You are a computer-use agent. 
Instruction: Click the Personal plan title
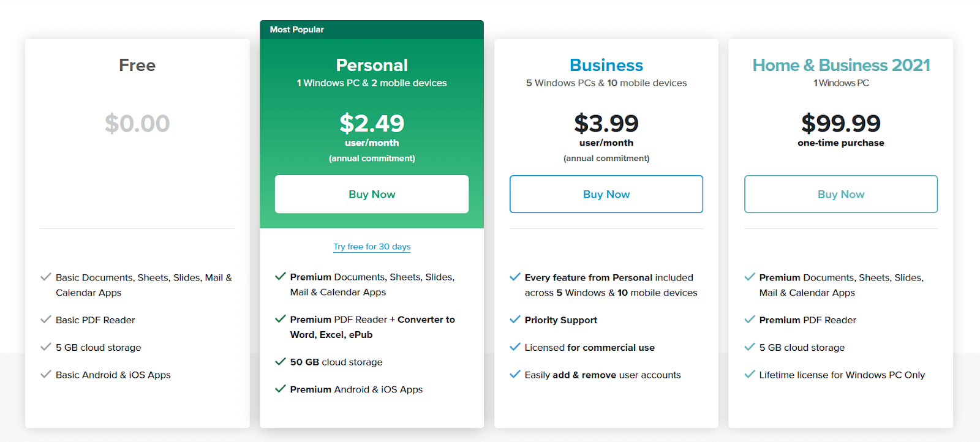372,65
